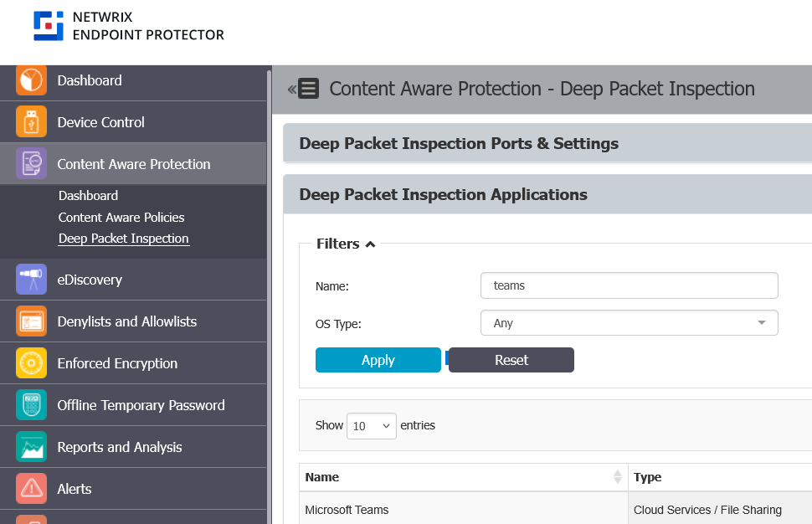The image size is (812, 524).
Task: Click the Content Aware Protection shield icon
Action: (30, 163)
